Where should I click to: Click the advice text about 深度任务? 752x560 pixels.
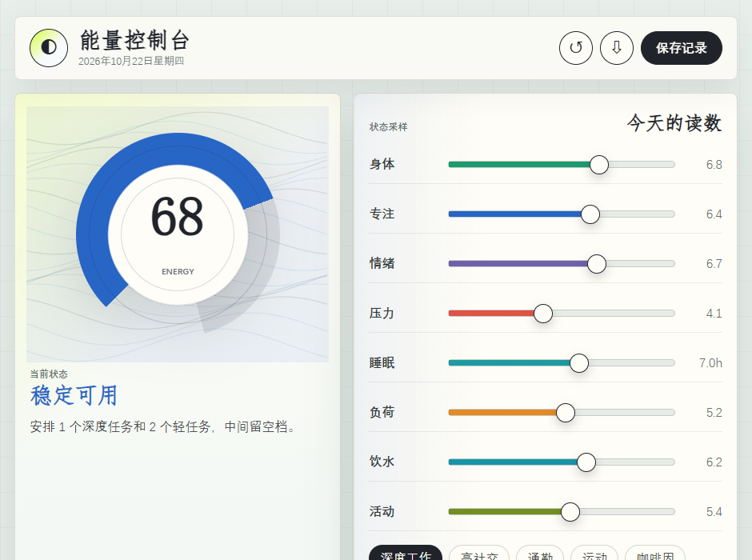(x=163, y=426)
